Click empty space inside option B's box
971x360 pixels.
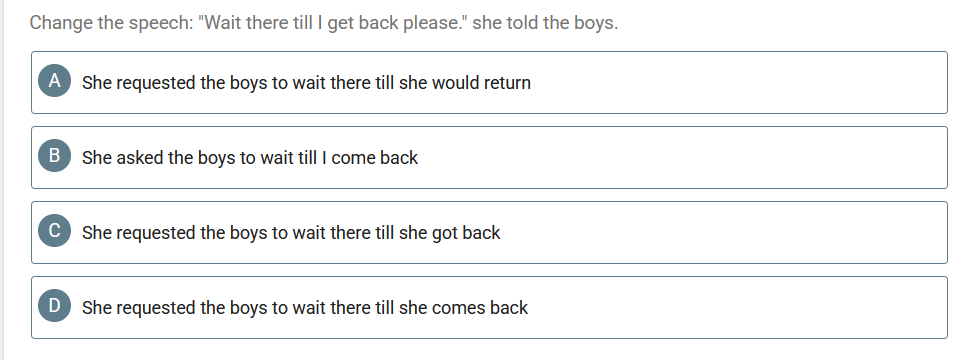(681, 157)
